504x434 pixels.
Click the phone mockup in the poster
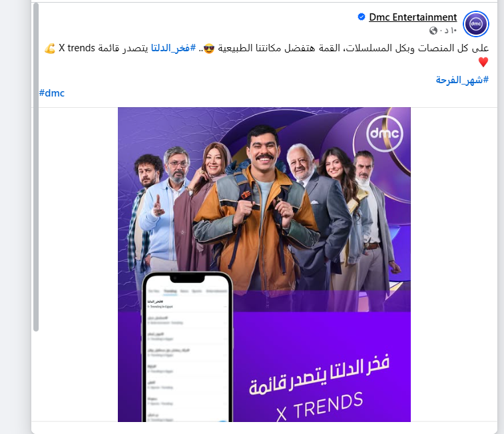pyautogui.click(x=187, y=347)
